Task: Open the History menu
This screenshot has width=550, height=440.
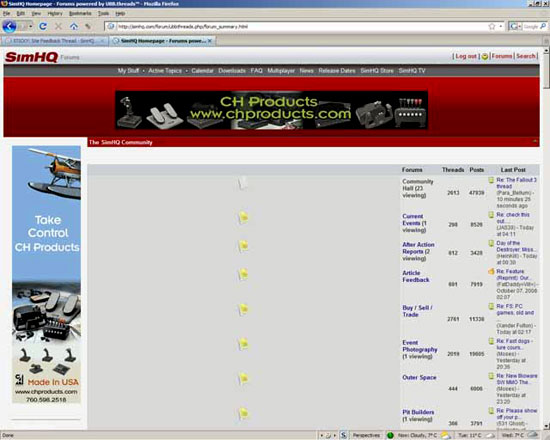Action: (55, 13)
